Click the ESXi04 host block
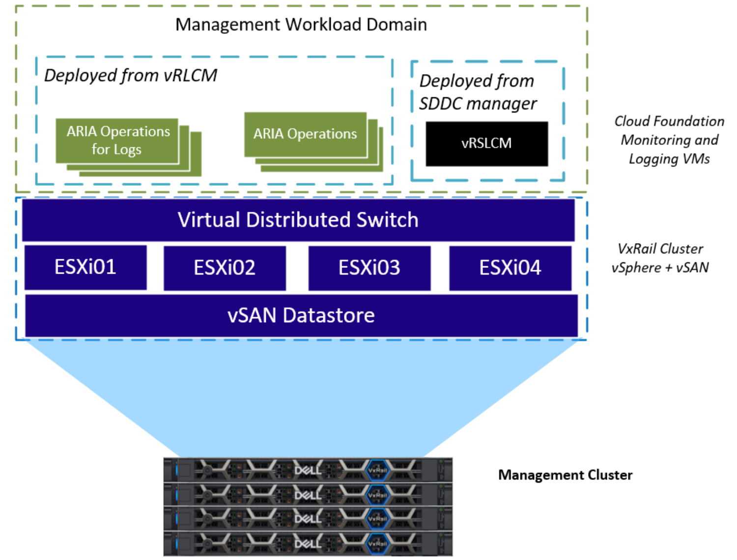The width and height of the screenshot is (737, 560). (510, 268)
